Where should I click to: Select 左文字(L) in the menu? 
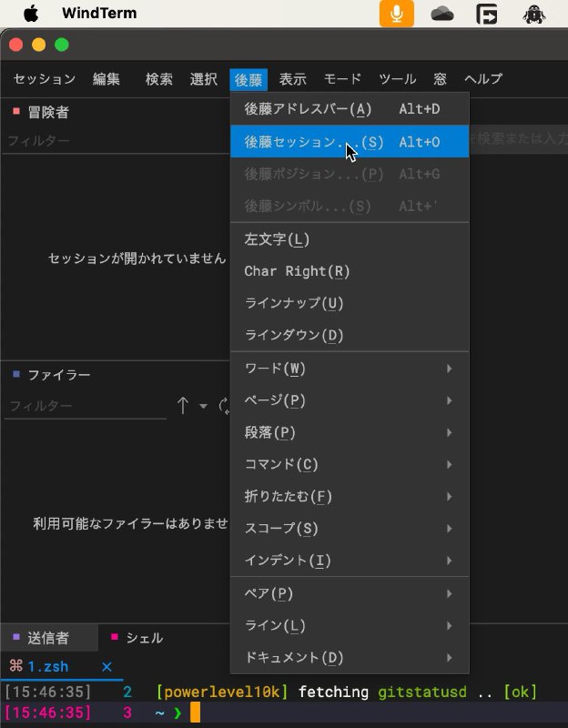pyautogui.click(x=350, y=239)
